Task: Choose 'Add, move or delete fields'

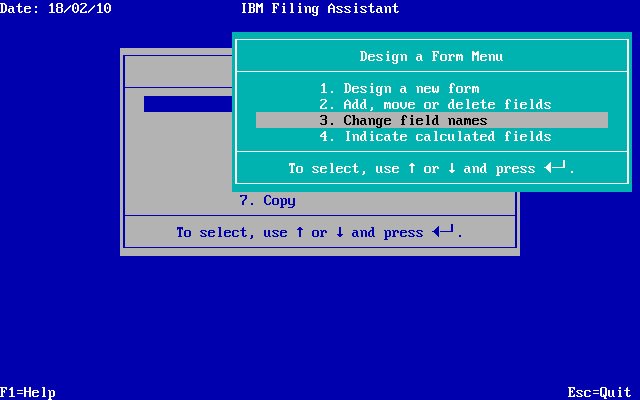Action: (435, 104)
